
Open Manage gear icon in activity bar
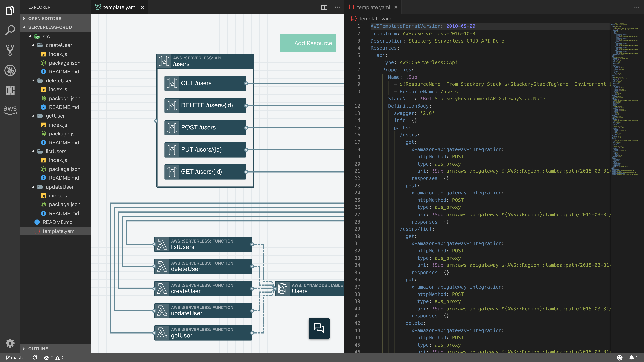[x=10, y=343]
